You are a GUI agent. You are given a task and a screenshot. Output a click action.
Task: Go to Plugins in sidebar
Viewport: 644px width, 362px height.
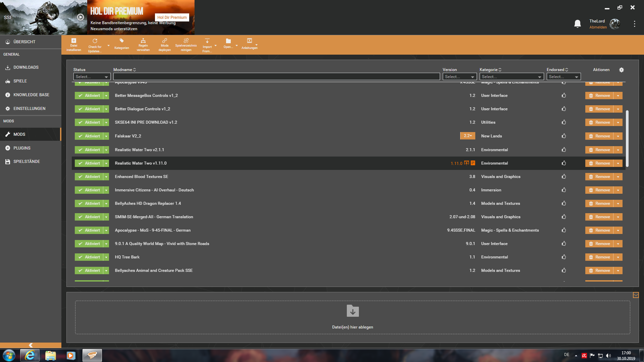[22, 148]
